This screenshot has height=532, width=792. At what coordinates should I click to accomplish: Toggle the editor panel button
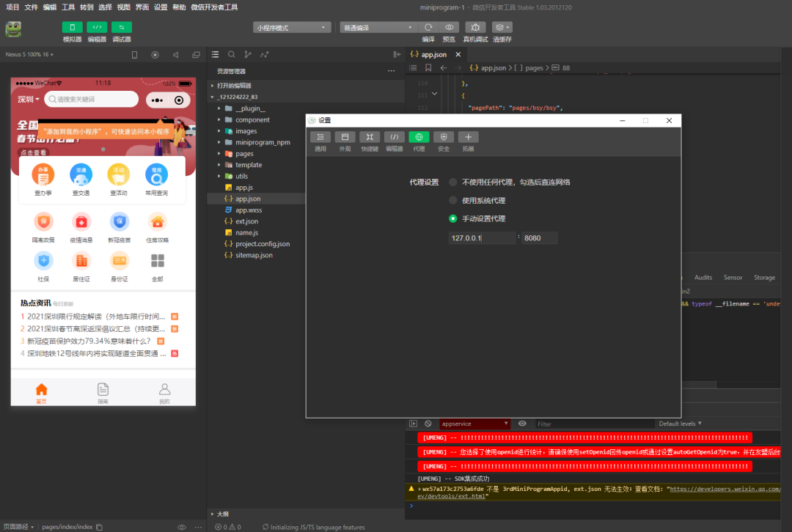97,27
